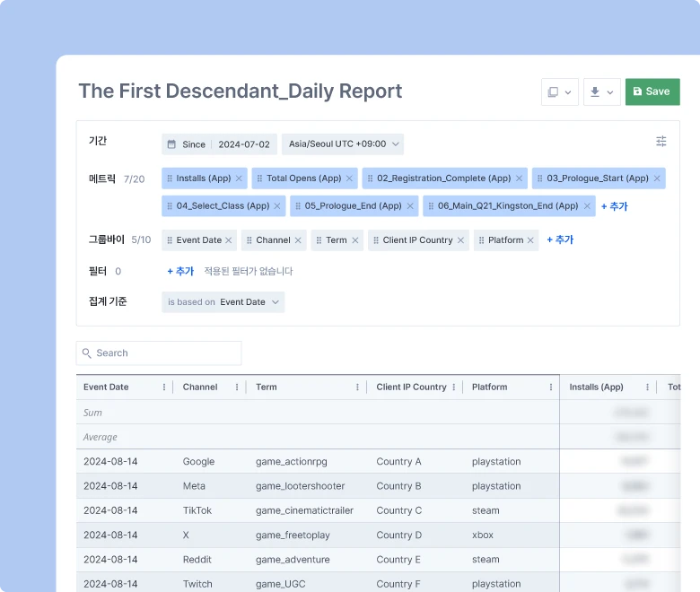Remove the Client IP Country grouping
Image resolution: width=700 pixels, height=592 pixels.
point(460,240)
